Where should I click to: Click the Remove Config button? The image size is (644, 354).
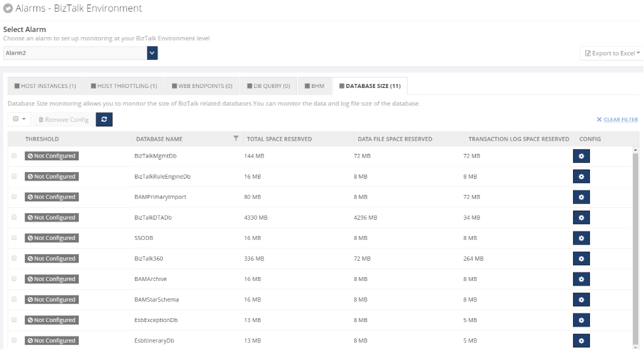64,120
